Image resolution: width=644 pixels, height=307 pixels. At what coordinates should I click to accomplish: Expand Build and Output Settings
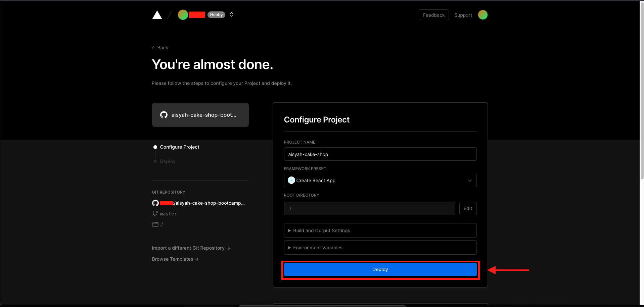pyautogui.click(x=380, y=231)
